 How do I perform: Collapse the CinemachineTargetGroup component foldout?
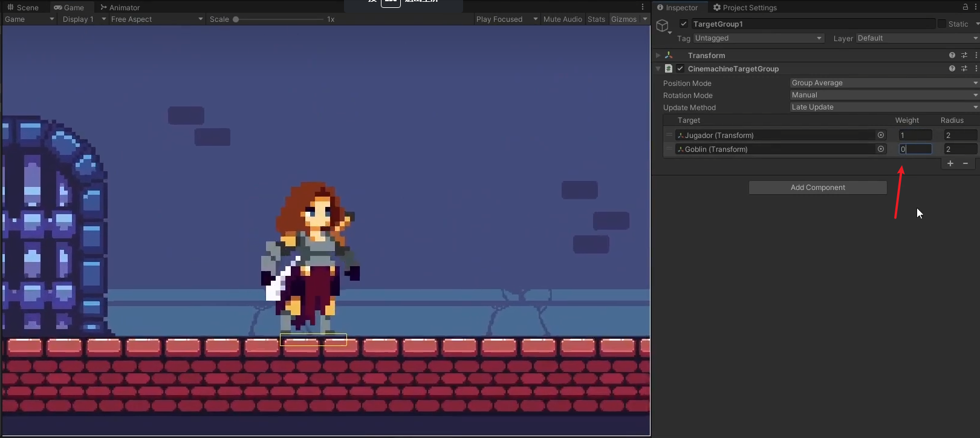pyautogui.click(x=658, y=69)
